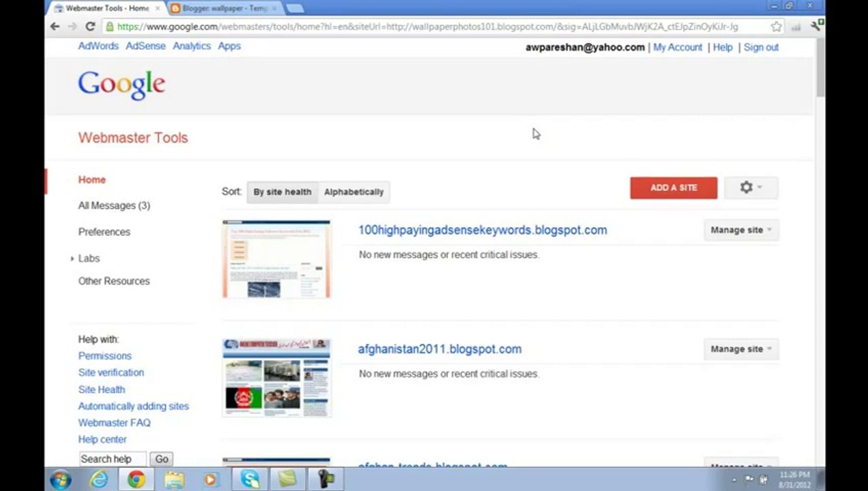The width and height of the screenshot is (868, 491).
Task: Click the Webmaster Tools heading
Action: [133, 138]
